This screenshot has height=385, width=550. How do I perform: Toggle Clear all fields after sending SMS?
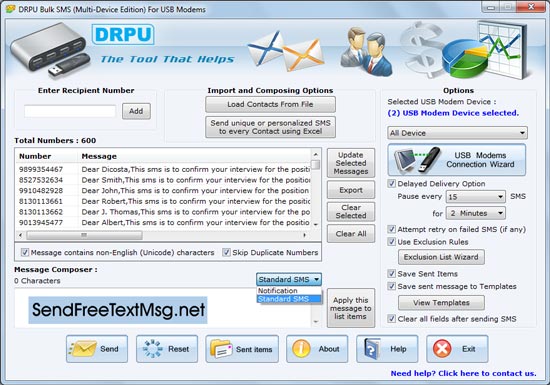[x=391, y=318]
